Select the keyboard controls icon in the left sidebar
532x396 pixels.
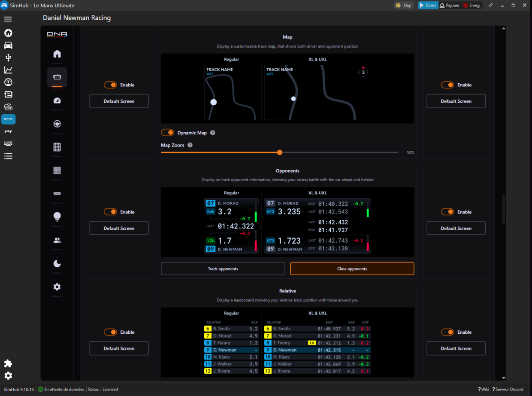[x=8, y=143]
